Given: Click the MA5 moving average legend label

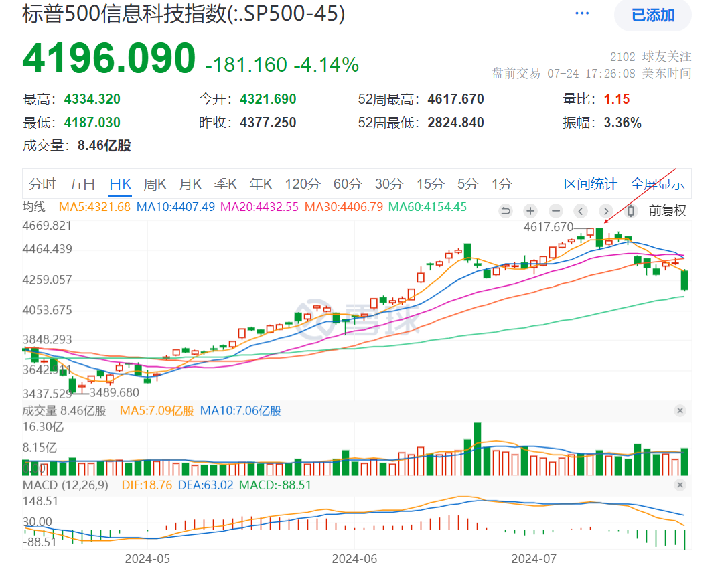Looking at the screenshot, I should [x=94, y=208].
